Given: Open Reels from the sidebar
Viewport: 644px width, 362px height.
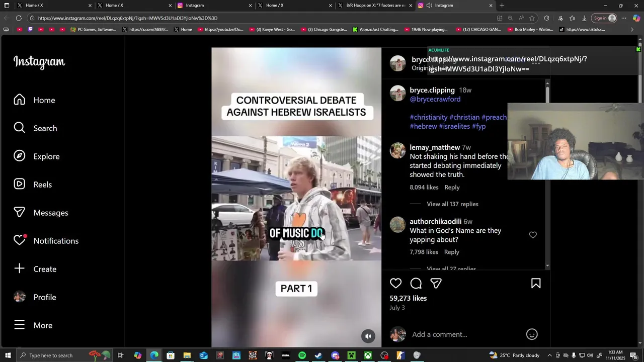Looking at the screenshot, I should pyautogui.click(x=33, y=185).
